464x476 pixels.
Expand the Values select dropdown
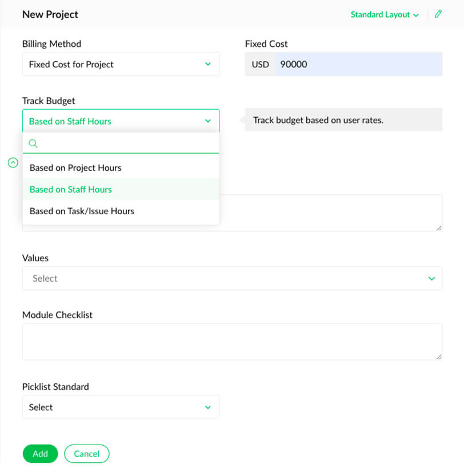[x=232, y=278]
